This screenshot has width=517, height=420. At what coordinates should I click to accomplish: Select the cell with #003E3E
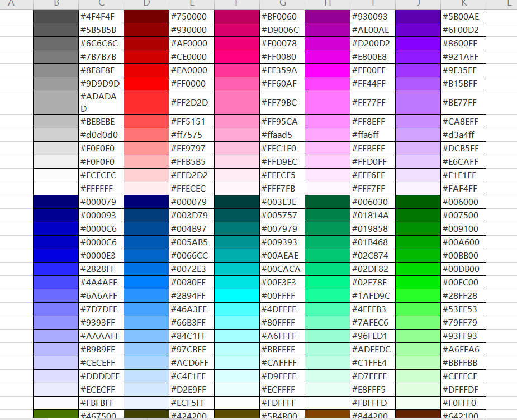(282, 202)
